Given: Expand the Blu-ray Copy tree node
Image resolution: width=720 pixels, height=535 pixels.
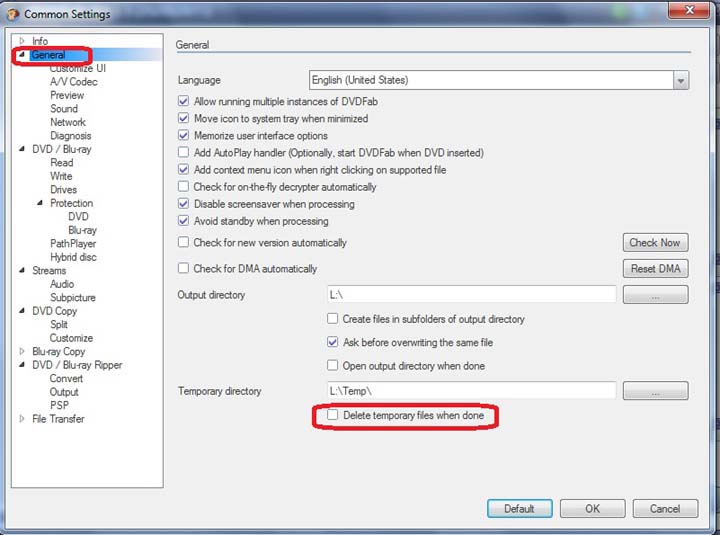Looking at the screenshot, I should click(x=22, y=351).
